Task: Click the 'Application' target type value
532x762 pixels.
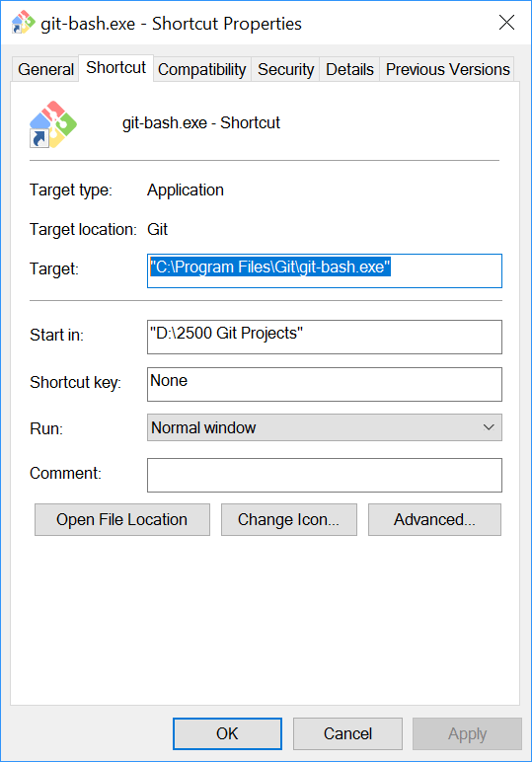Action: pos(186,190)
